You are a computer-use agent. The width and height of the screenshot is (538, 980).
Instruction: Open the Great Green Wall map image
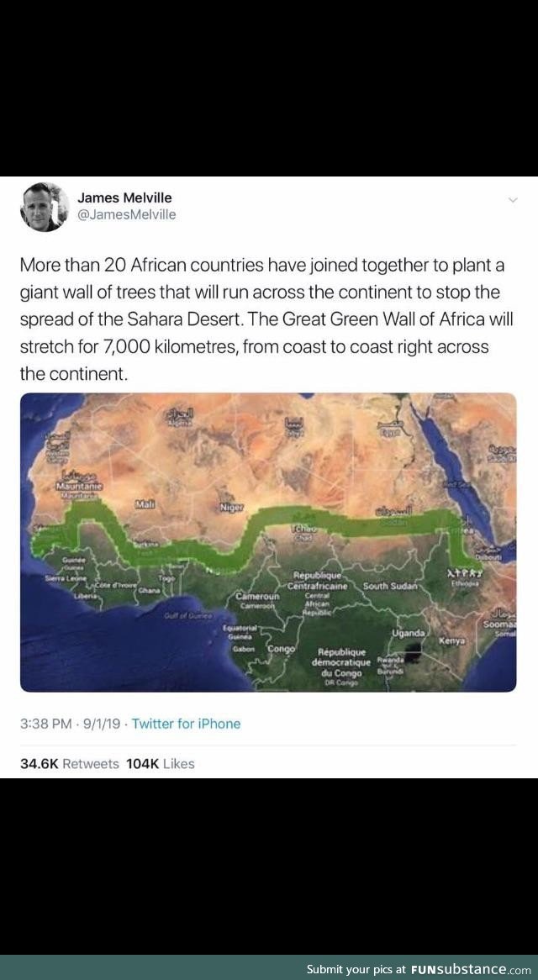point(268,542)
